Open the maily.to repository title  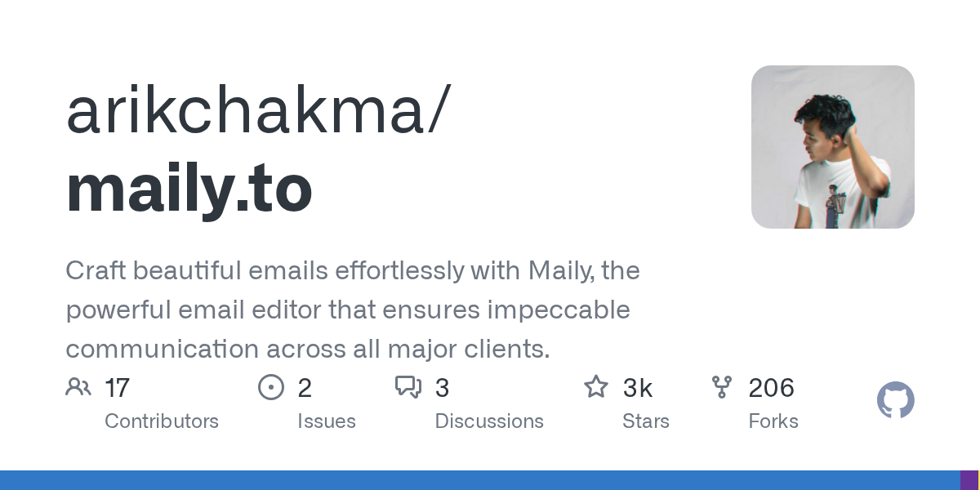tap(189, 189)
